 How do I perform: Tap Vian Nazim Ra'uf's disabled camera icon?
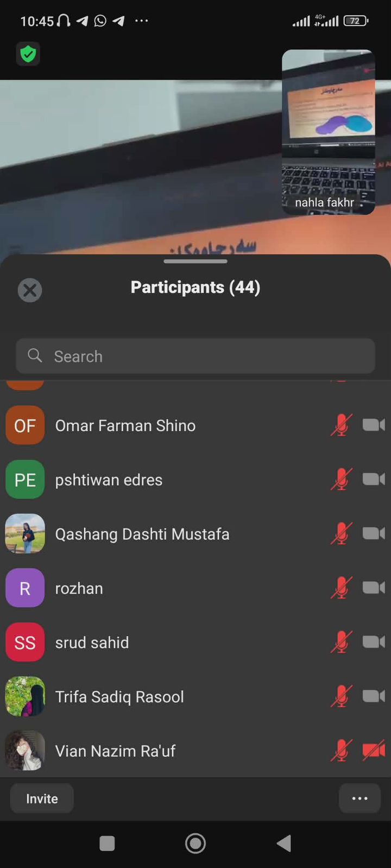pyautogui.click(x=374, y=750)
